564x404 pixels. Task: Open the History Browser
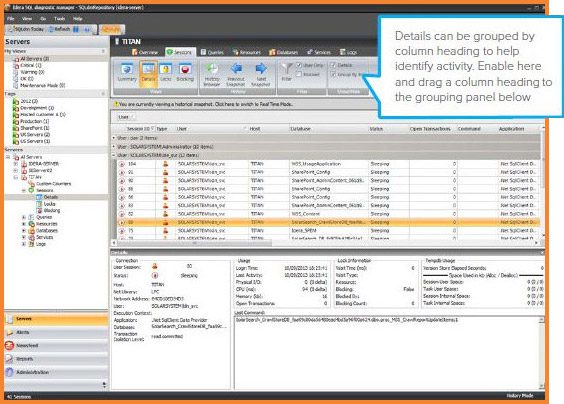[212, 74]
